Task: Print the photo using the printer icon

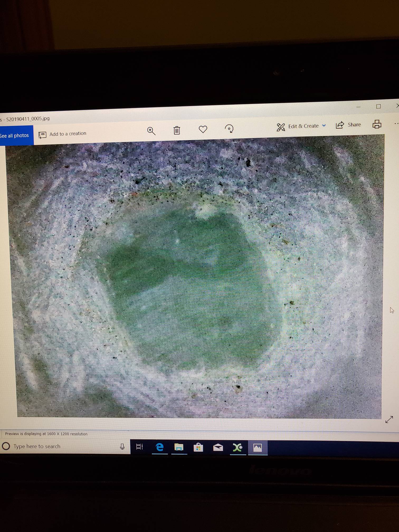Action: 377,124
